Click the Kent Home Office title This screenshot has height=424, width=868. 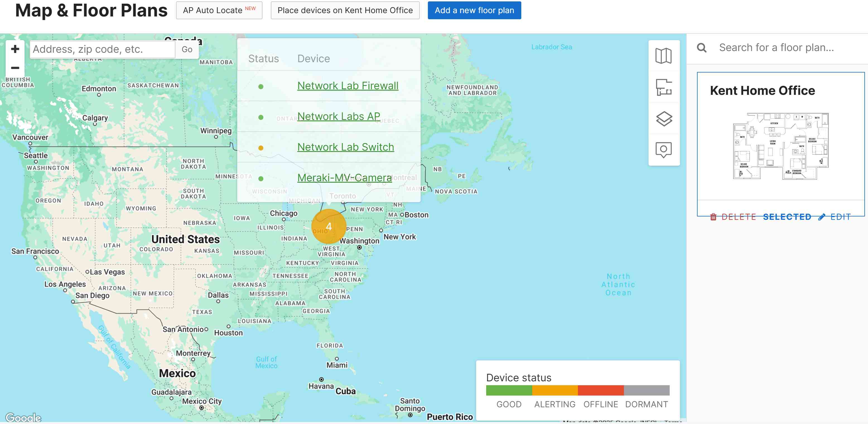[x=762, y=90]
